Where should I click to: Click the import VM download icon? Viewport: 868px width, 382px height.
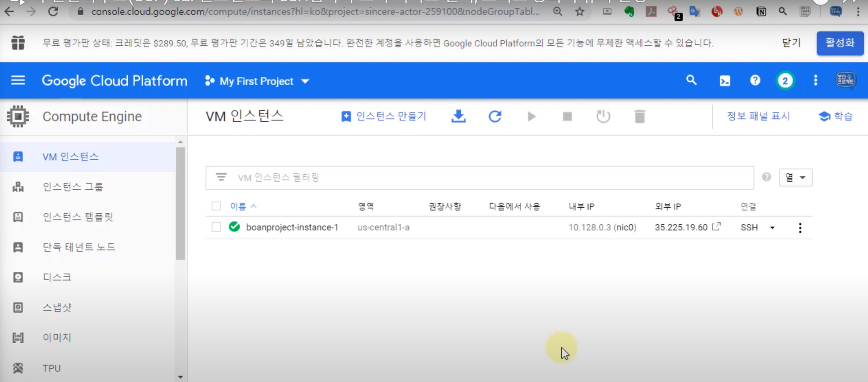click(458, 116)
